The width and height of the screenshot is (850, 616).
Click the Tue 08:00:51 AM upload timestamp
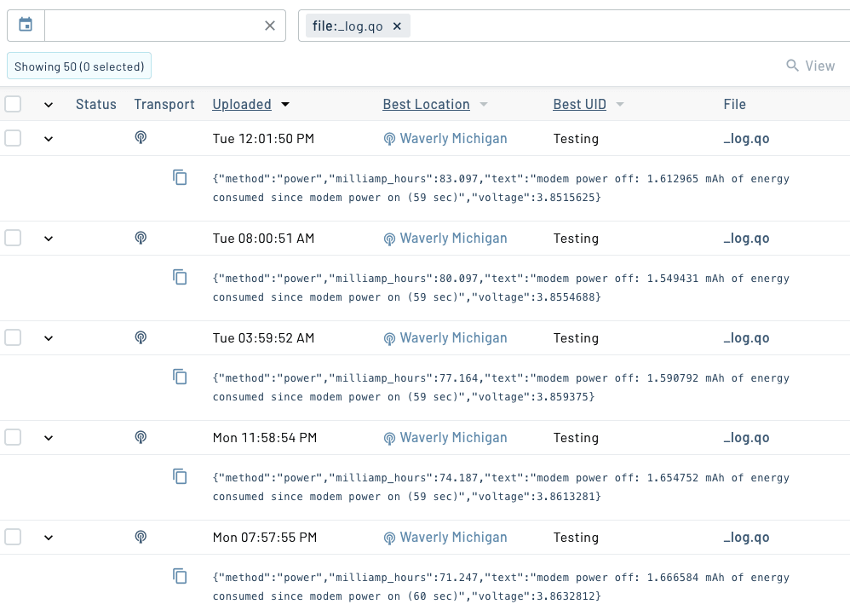[263, 238]
